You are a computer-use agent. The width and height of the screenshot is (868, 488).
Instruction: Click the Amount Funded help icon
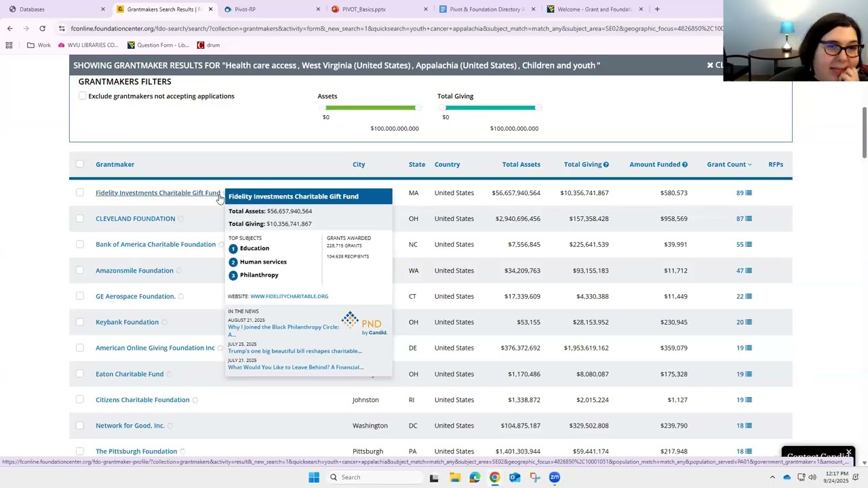[685, 165]
